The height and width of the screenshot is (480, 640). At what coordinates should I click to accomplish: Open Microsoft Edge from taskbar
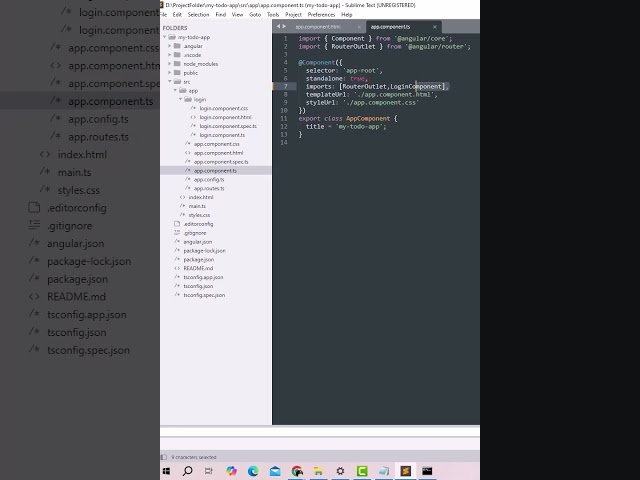click(253, 471)
